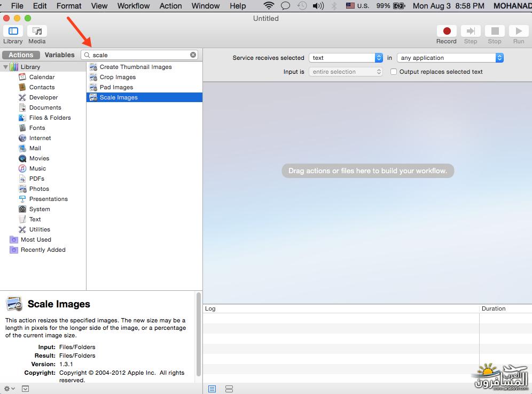Select the Text category icon
This screenshot has height=394, width=532.
pos(22,219)
